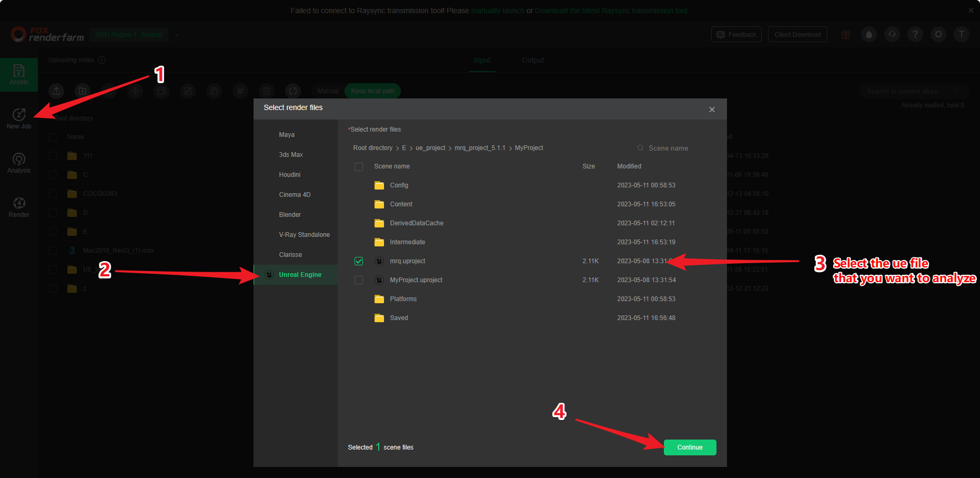The image size is (980, 478).
Task: Uncheck the mrq.uproject checkbox
Action: point(359,261)
